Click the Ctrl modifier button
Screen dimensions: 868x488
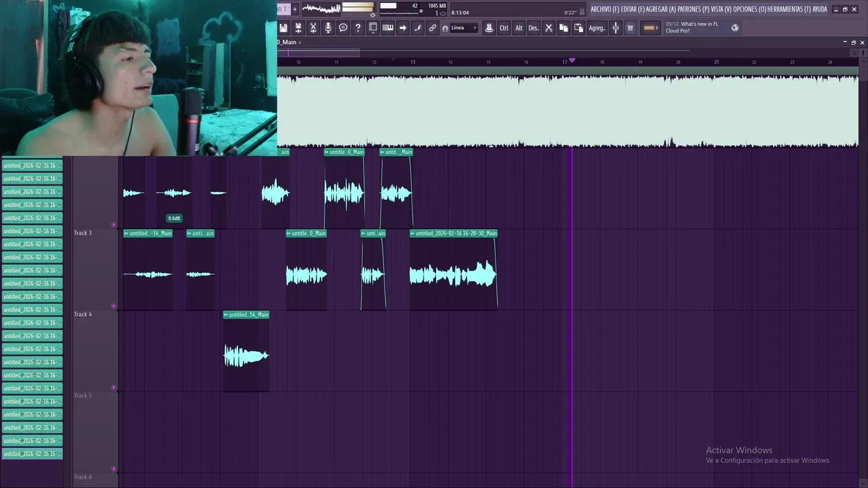(504, 28)
